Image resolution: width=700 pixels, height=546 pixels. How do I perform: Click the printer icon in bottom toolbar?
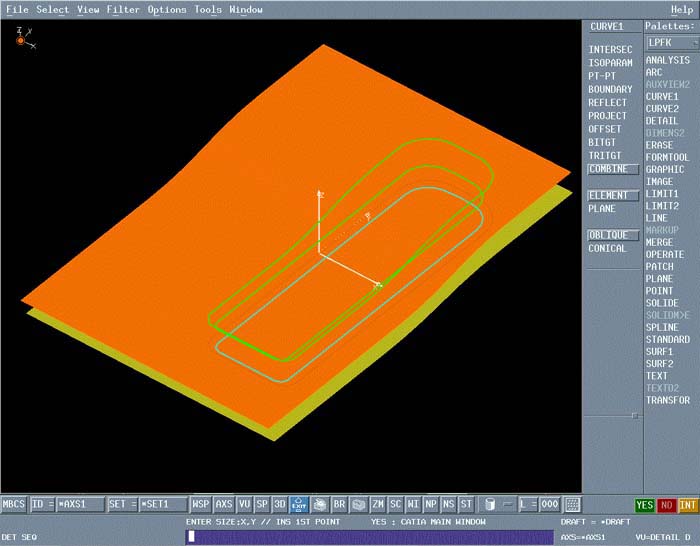point(319,504)
